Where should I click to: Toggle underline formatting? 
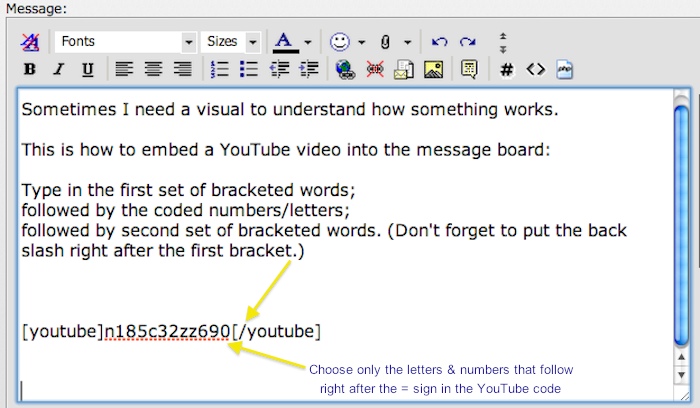point(88,69)
